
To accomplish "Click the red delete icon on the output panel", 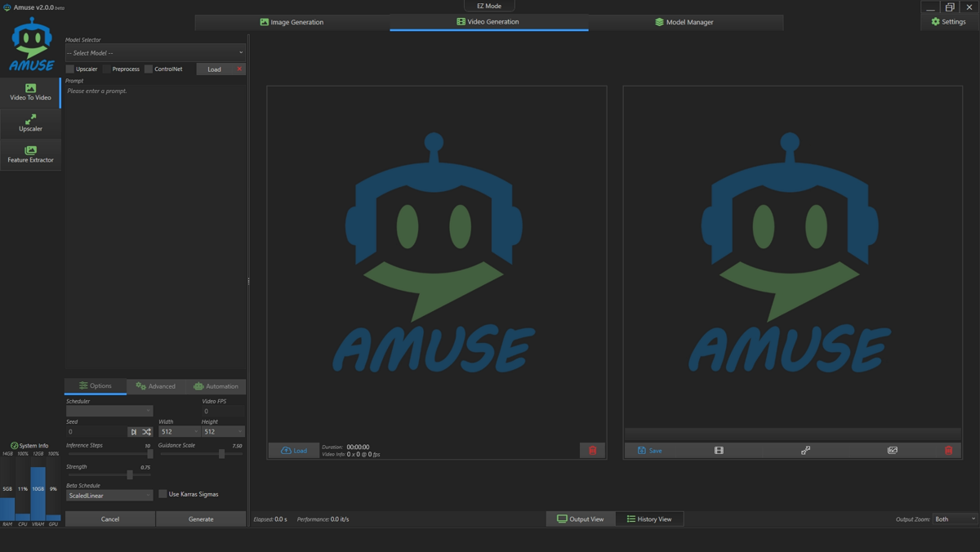I will point(947,450).
